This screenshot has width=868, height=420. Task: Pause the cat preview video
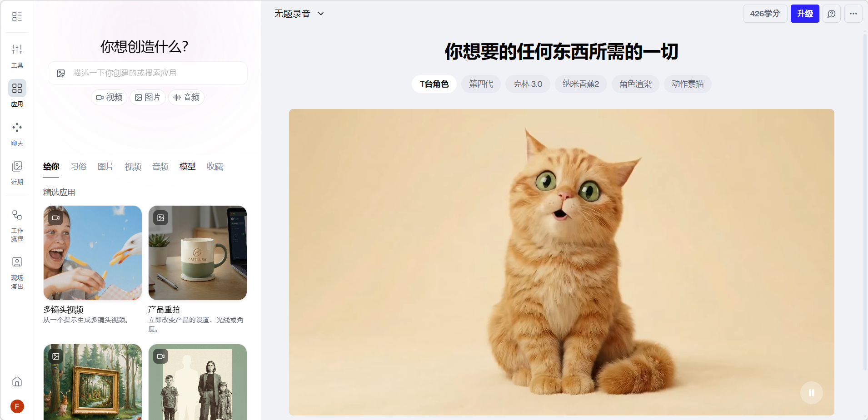click(x=811, y=393)
